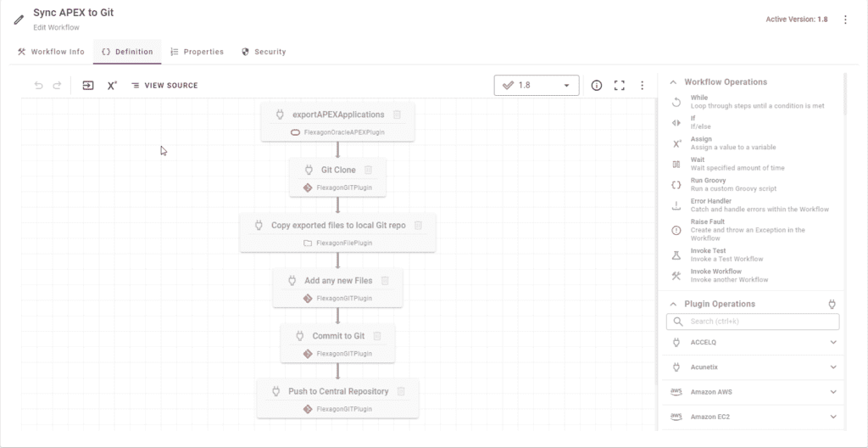
Task: Click the inputs arrow-box icon in toolbar
Action: pos(88,86)
